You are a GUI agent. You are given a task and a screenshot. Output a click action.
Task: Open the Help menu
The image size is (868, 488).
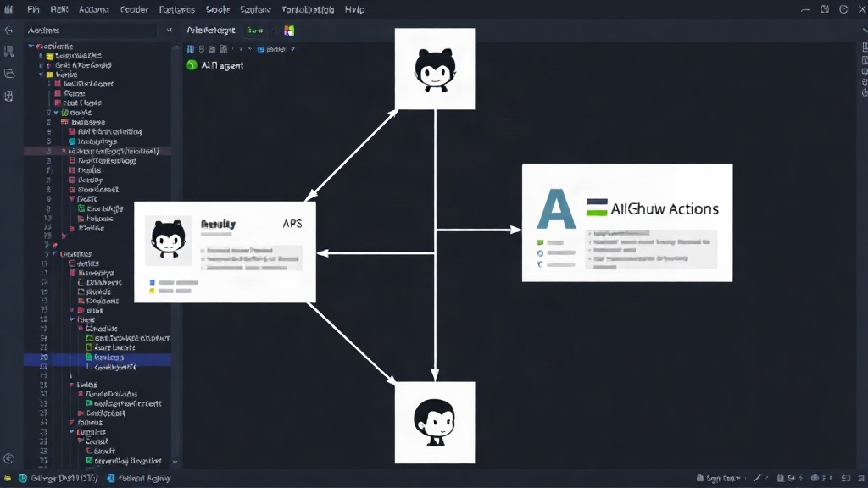tap(354, 9)
